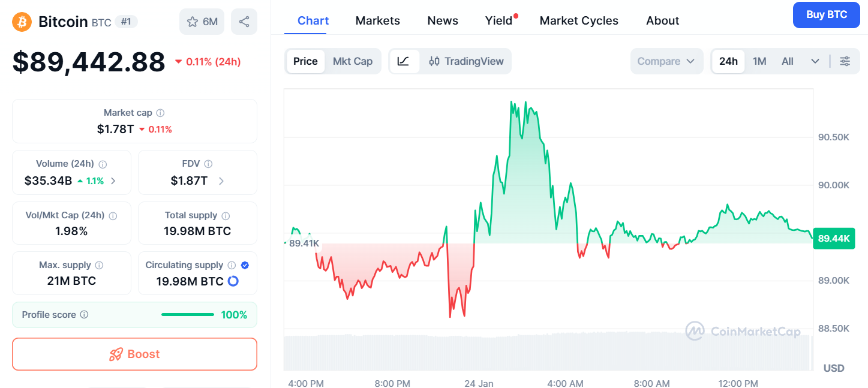Open chart settings sliders icon

[845, 61]
